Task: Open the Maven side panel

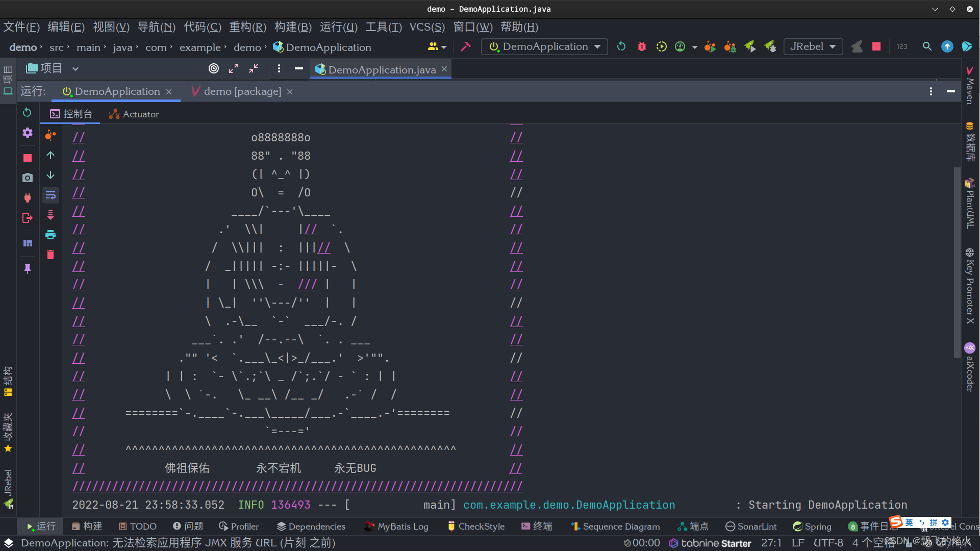Action: (x=970, y=85)
